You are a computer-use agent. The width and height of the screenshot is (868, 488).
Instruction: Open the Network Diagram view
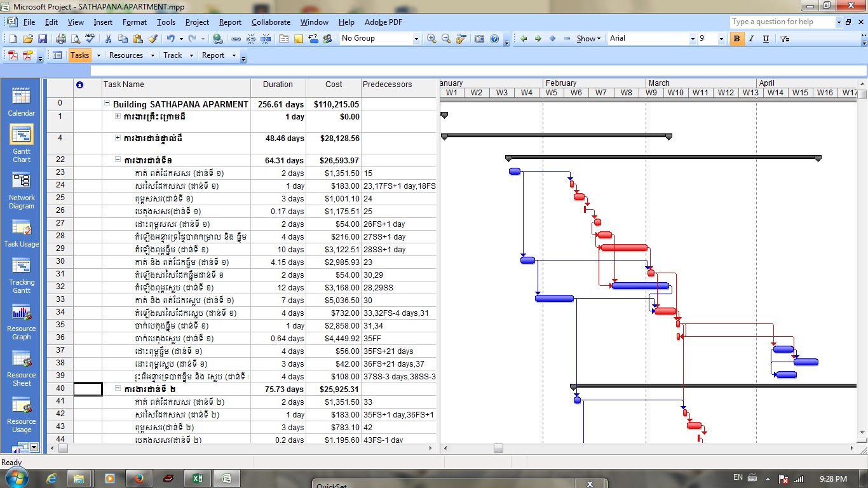[x=22, y=191]
